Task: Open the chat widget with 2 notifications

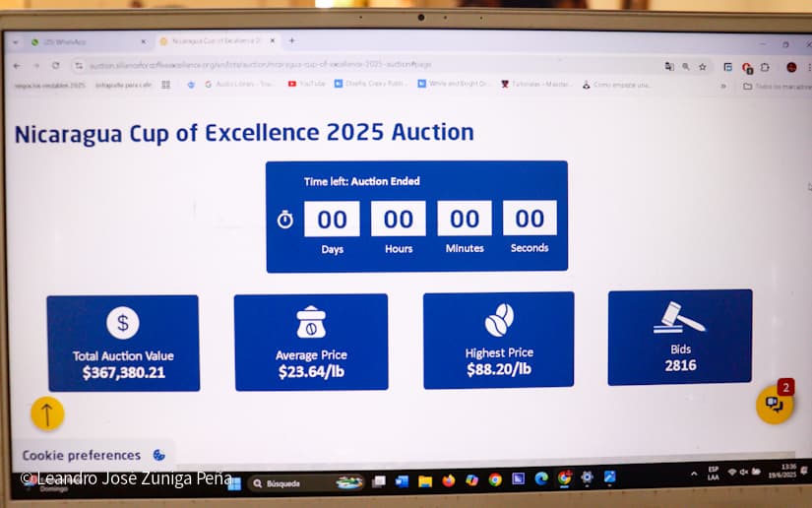Action: tap(774, 405)
